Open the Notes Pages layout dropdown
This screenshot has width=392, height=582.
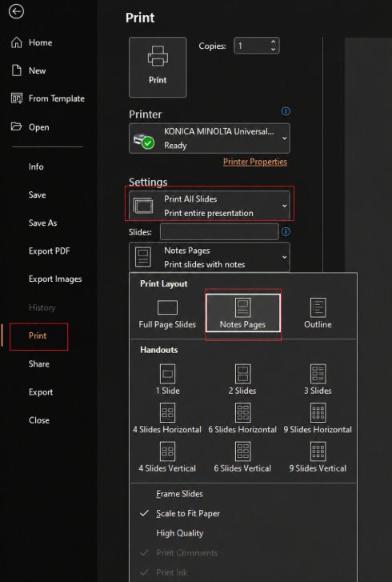210,257
